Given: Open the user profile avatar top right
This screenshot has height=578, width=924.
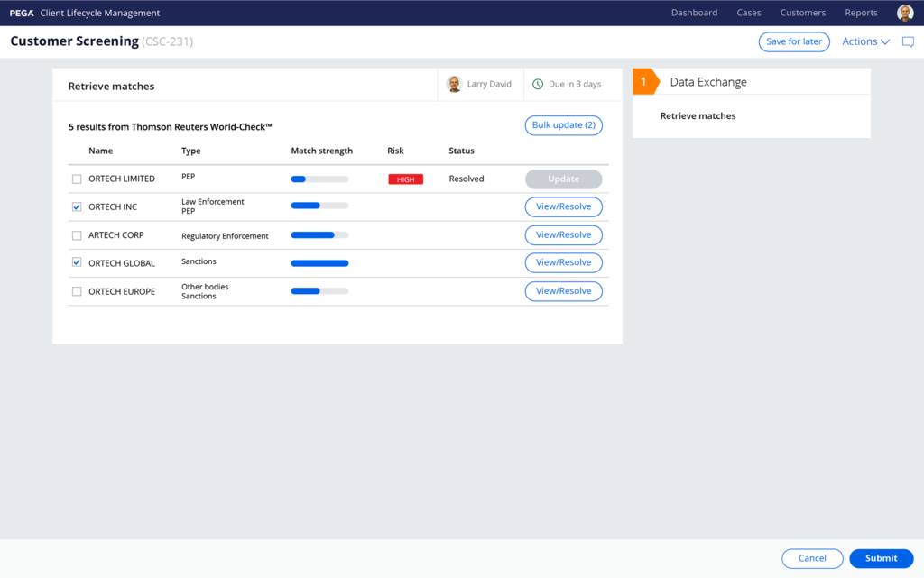Looking at the screenshot, I should point(905,13).
